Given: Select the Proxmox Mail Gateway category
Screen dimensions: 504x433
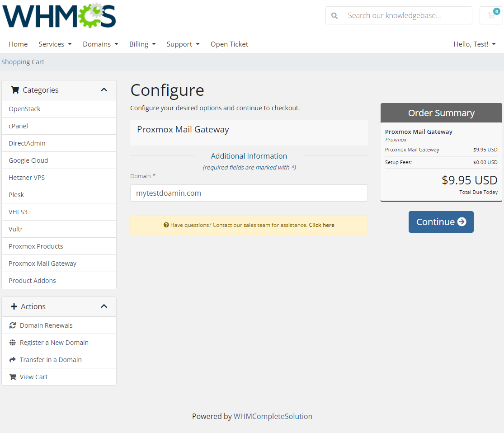Looking at the screenshot, I should pyautogui.click(x=59, y=264).
